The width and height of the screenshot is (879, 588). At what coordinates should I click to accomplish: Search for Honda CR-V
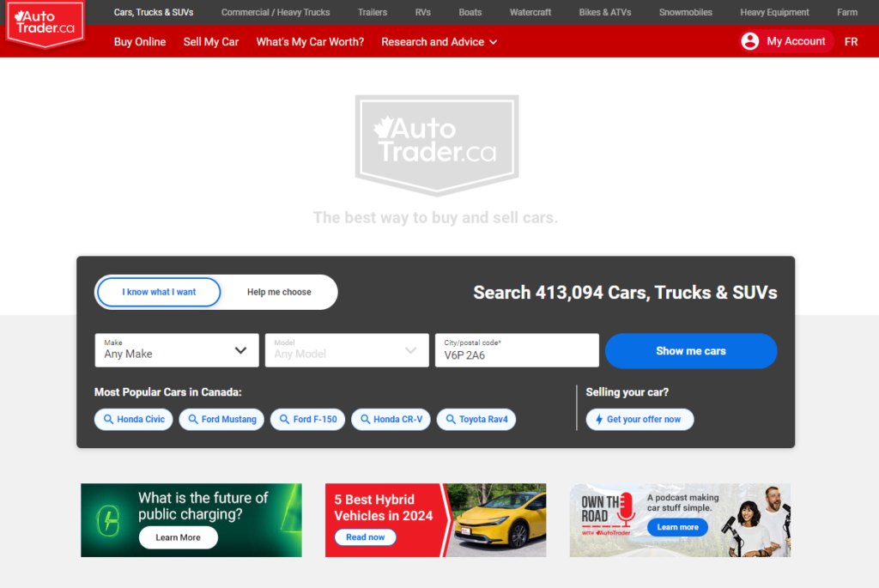coord(391,419)
